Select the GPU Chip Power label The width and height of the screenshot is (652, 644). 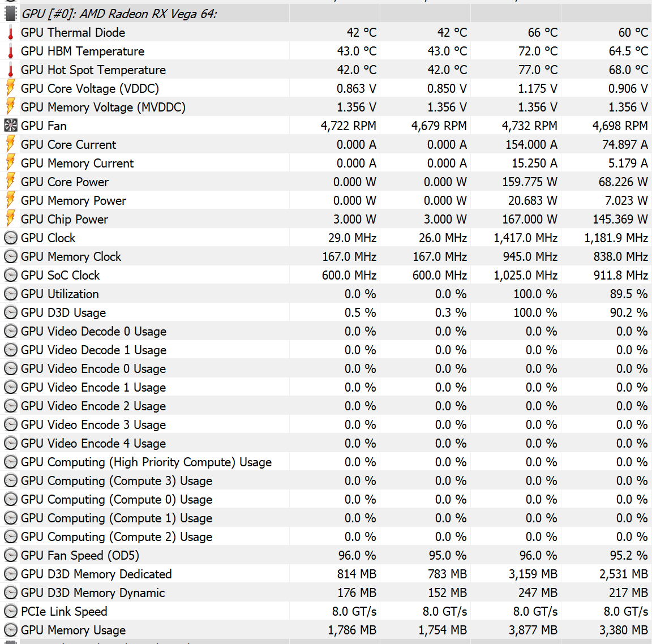point(65,220)
